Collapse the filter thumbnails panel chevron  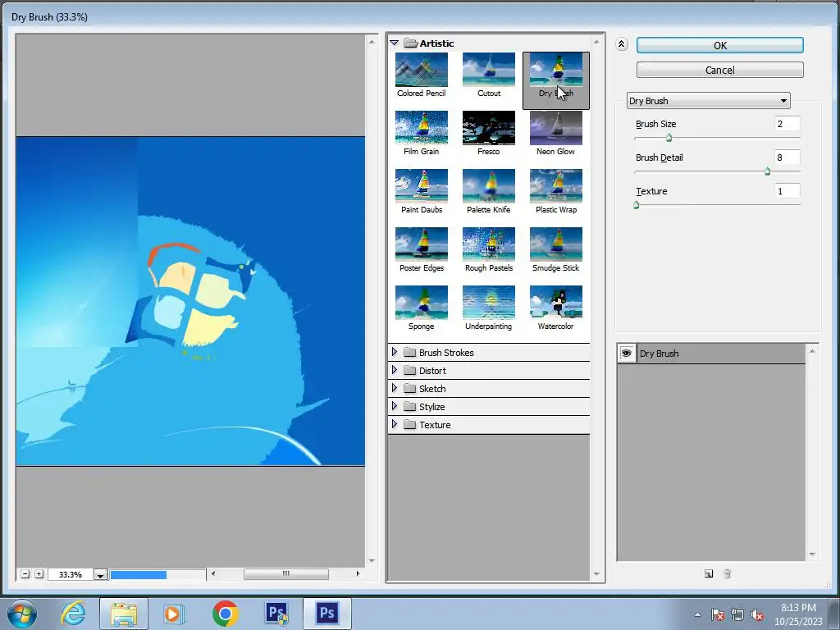point(622,44)
